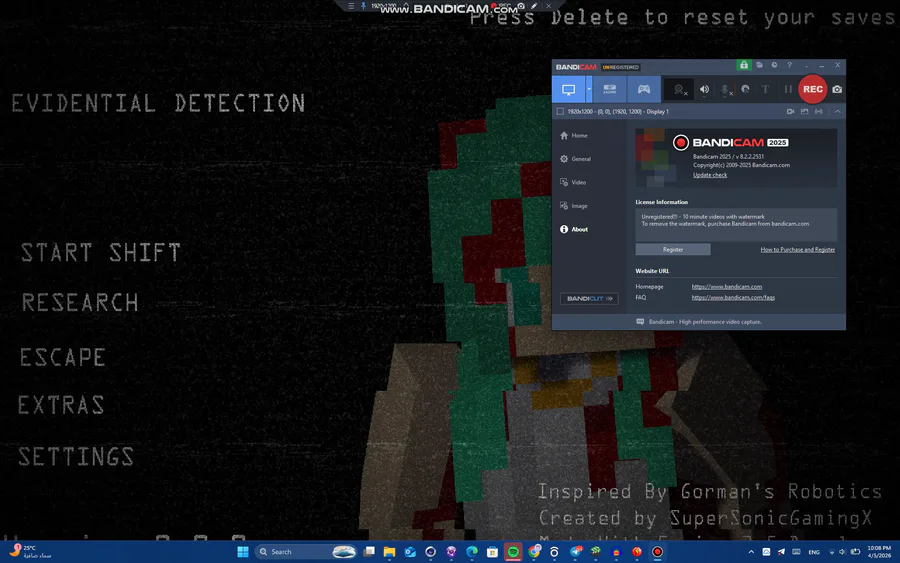Open the General settings tab
Screen dimensions: 900x563
[x=576, y=159]
